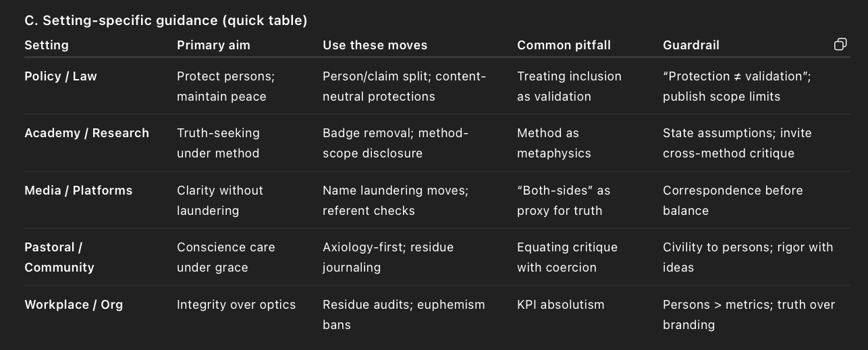868x350 pixels.
Task: Select the 'Pastoral / Community' row label
Action: [x=59, y=257]
